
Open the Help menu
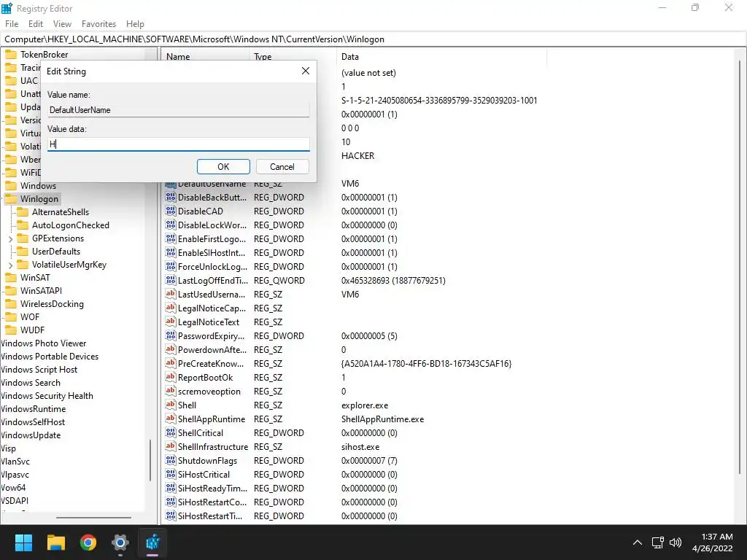tap(135, 24)
